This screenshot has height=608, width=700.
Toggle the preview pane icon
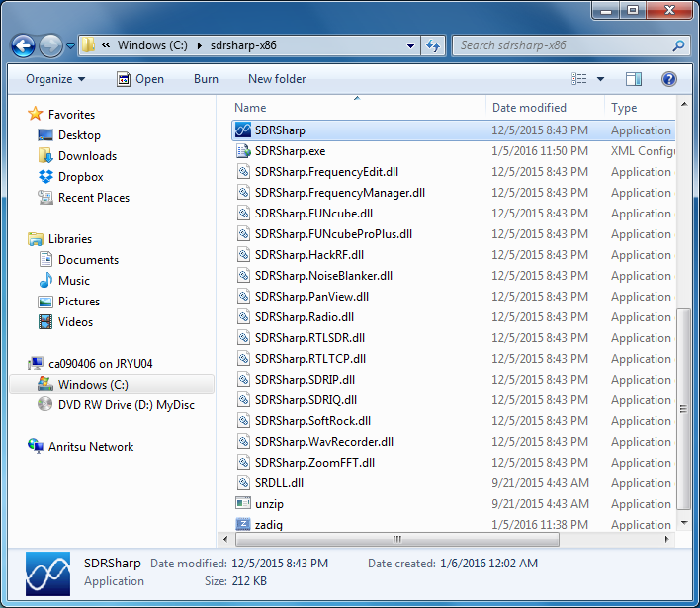pos(634,79)
